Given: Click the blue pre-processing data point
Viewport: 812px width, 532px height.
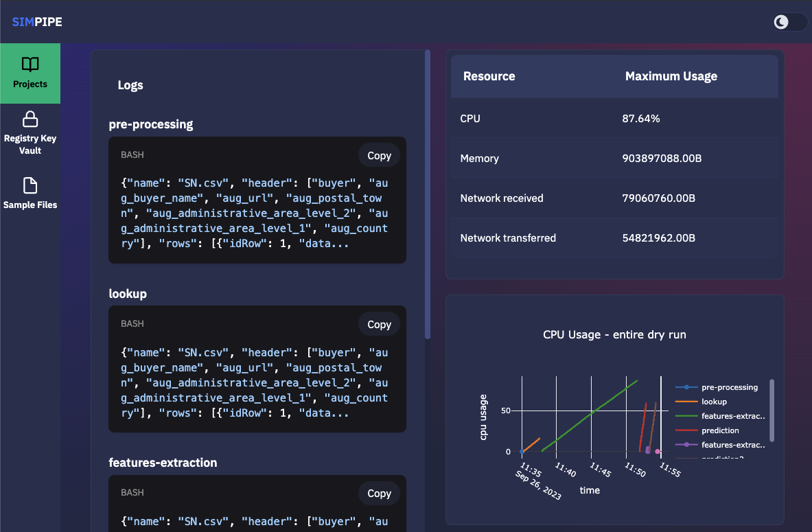Looking at the screenshot, I should (522, 452).
